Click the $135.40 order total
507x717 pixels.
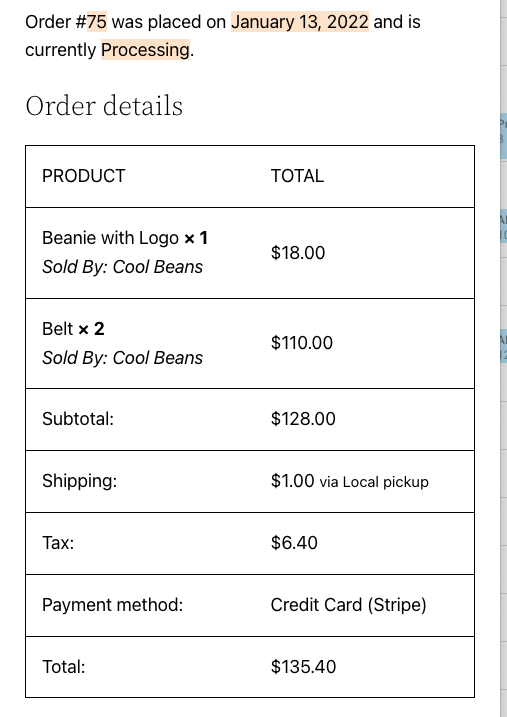(304, 667)
